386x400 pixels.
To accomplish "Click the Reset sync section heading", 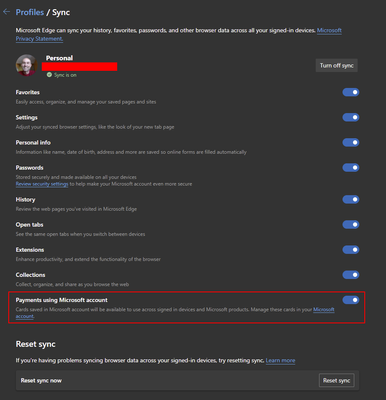I will point(36,344).
